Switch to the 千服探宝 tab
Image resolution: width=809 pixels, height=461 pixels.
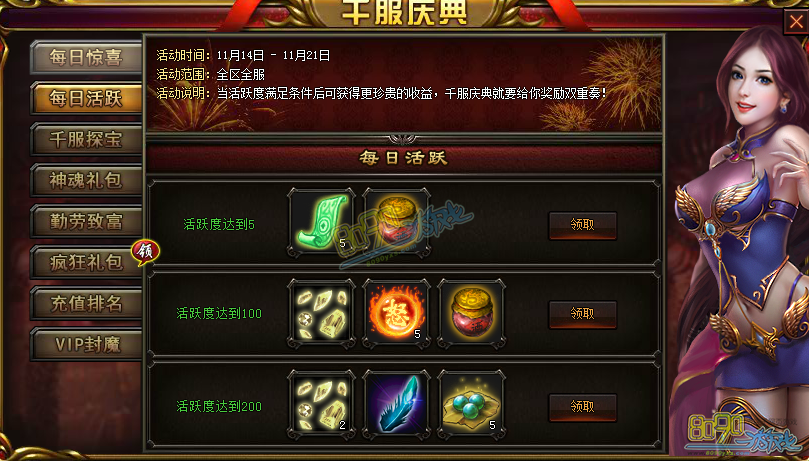click(86, 139)
